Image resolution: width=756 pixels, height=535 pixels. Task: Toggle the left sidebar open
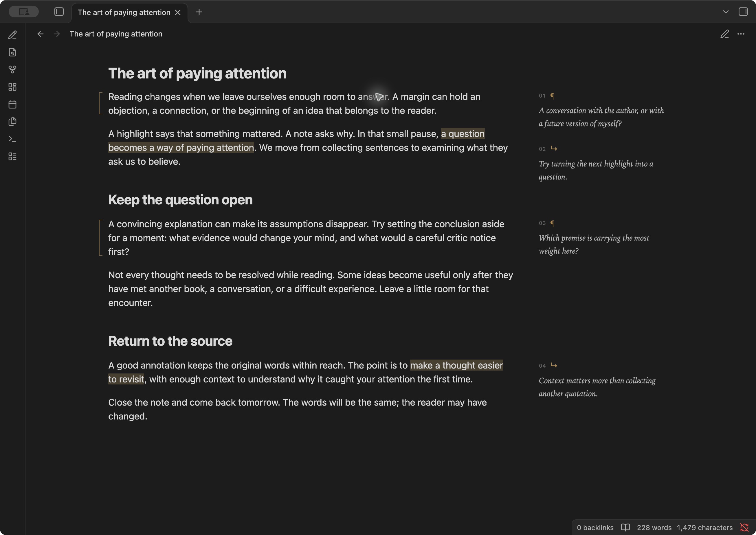(x=59, y=12)
